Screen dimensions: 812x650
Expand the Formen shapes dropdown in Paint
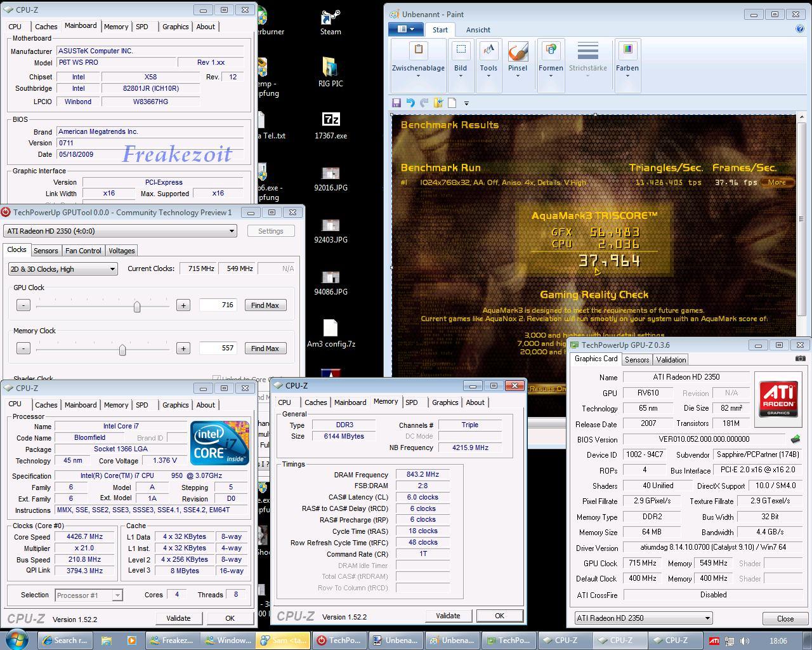pos(551,76)
